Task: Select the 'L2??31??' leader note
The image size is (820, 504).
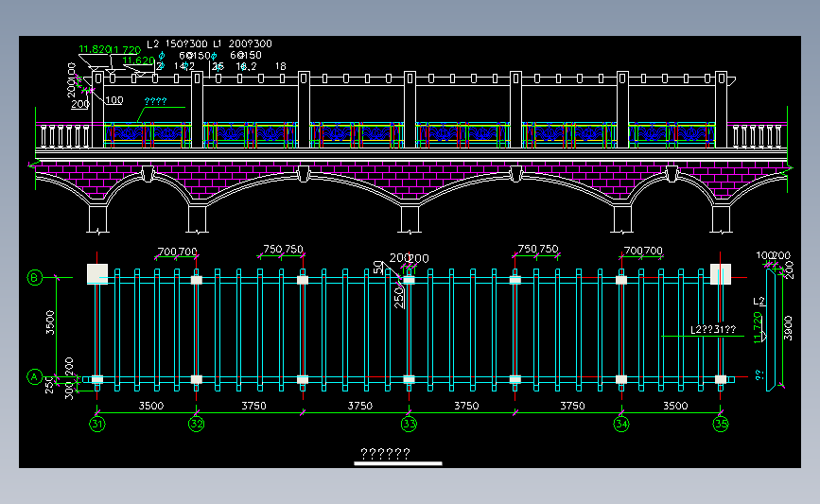Action: point(713,329)
